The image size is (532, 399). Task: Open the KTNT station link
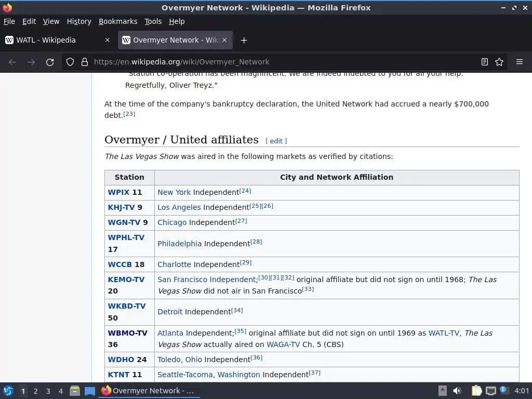[x=119, y=375]
